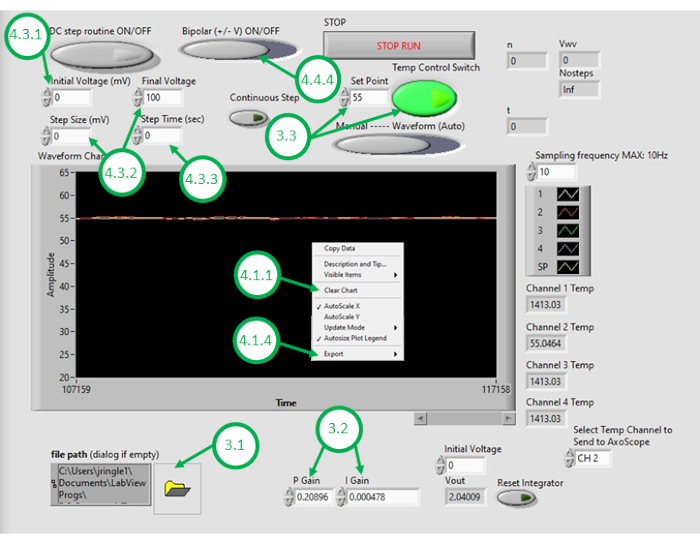The image size is (700, 544).
Task: Toggle Autosize Plot Legend menu option
Action: 358,338
